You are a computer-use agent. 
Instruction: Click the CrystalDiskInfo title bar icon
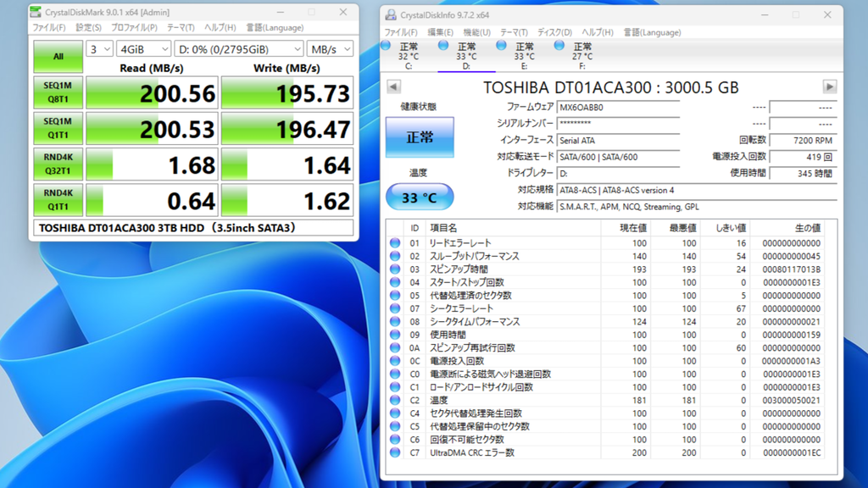390,15
